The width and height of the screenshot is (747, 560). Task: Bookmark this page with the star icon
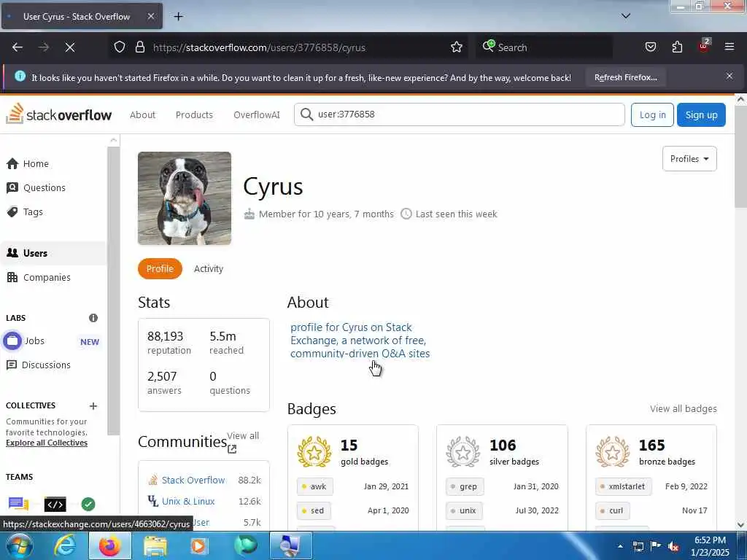(x=457, y=47)
